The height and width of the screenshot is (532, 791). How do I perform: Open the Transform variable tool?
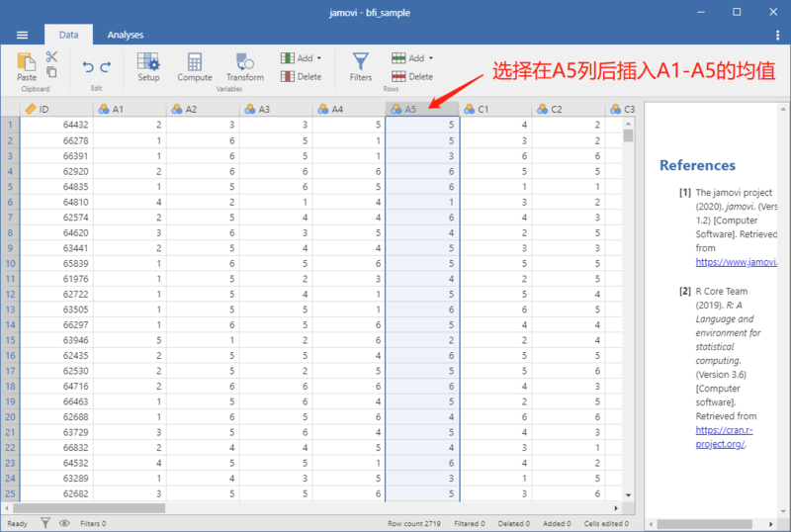click(x=245, y=66)
